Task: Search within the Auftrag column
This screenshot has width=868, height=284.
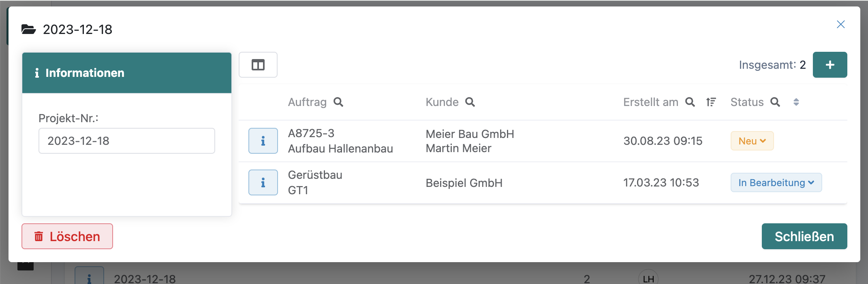Action: pos(339,102)
